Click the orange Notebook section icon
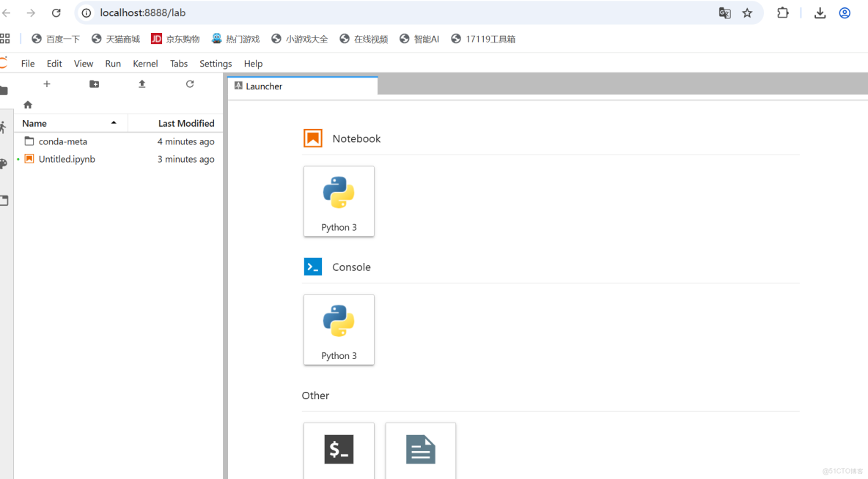Screen dimensions: 868x479 [x=313, y=138]
